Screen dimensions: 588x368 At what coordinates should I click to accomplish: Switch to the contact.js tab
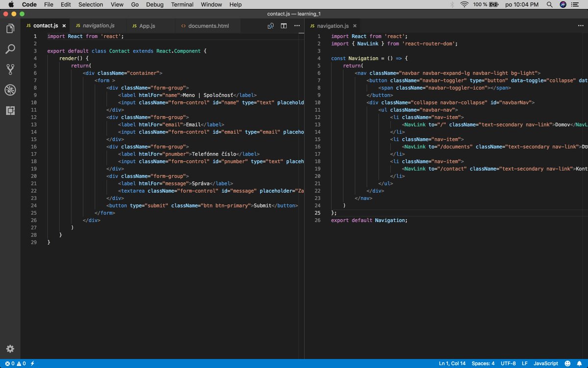(46, 26)
